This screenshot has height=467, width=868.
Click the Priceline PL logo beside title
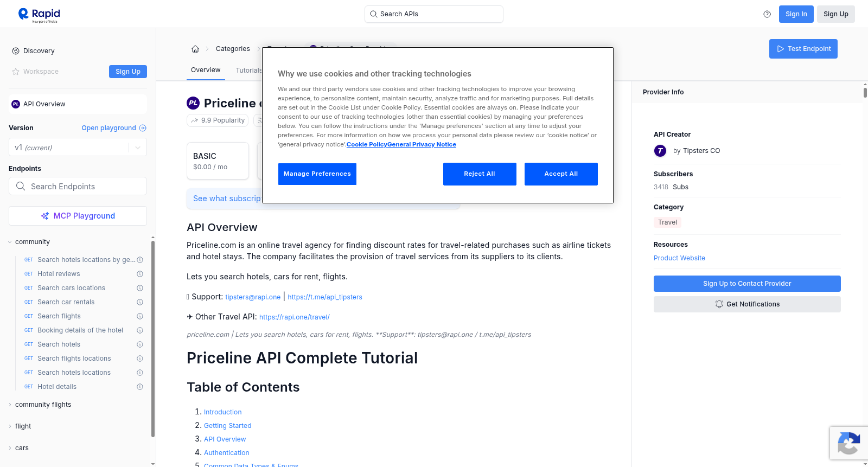pyautogui.click(x=193, y=103)
